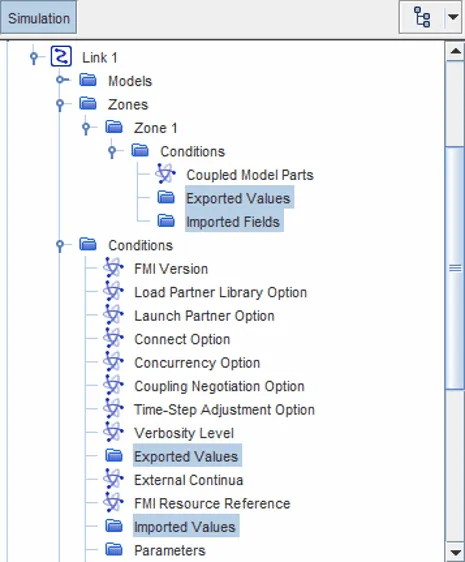465x562 pixels.
Task: Select Time-Step Adjustment Option entry
Action: click(224, 410)
